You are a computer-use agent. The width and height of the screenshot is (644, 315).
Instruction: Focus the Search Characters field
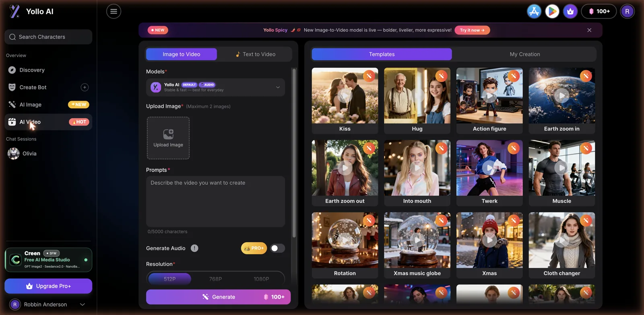(48, 37)
